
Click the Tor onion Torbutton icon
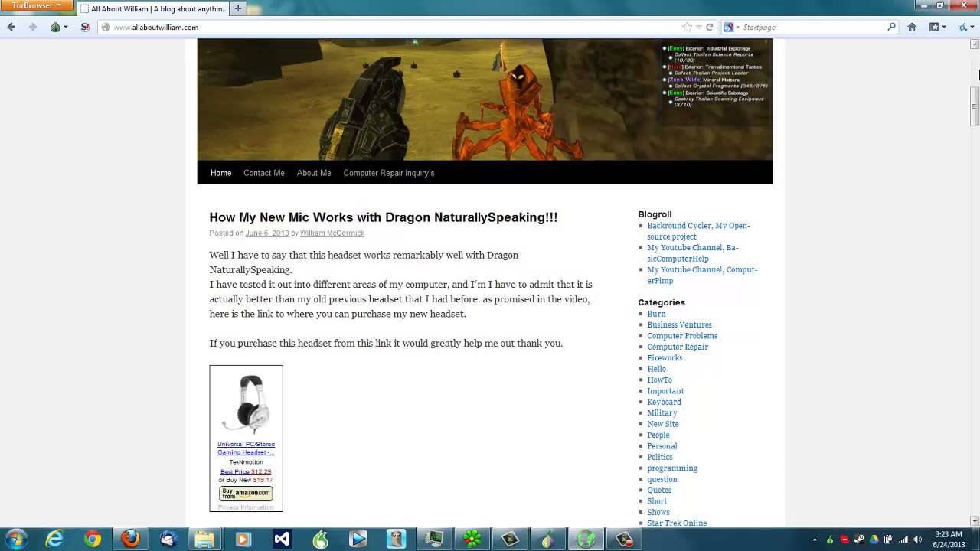coord(55,27)
